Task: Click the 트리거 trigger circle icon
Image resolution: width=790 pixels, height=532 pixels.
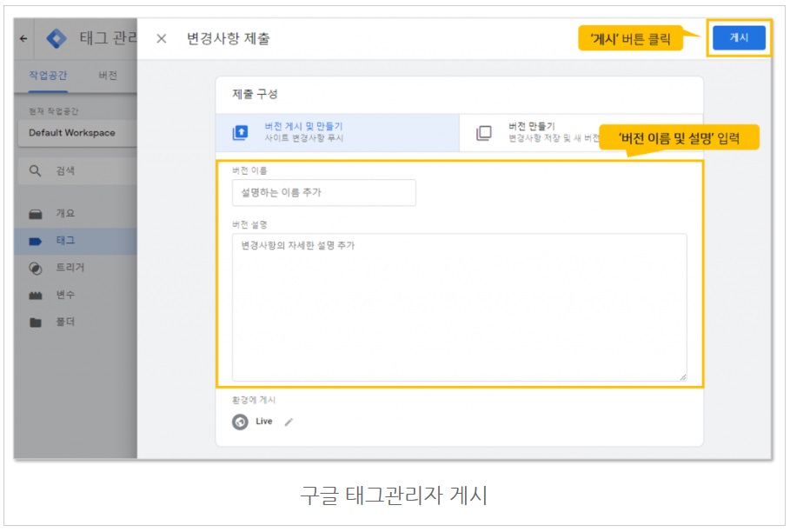Action: (36, 269)
